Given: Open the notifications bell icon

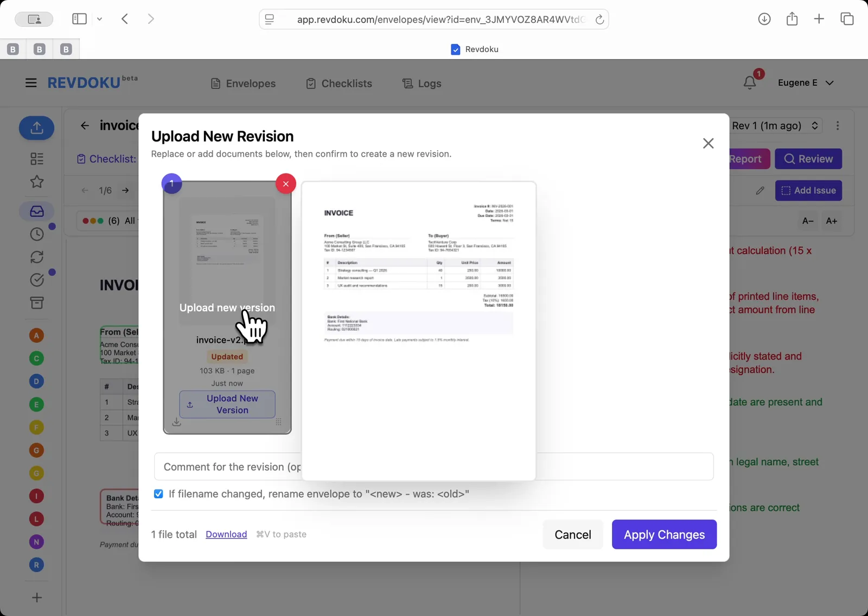Looking at the screenshot, I should click(x=750, y=82).
